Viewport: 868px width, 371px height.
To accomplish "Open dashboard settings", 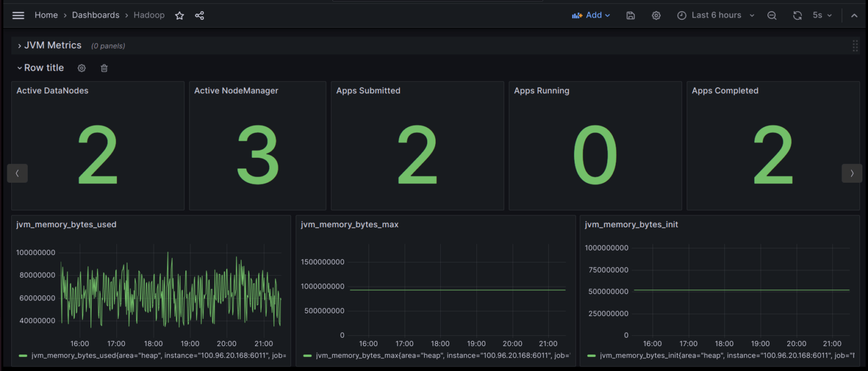I will (656, 15).
